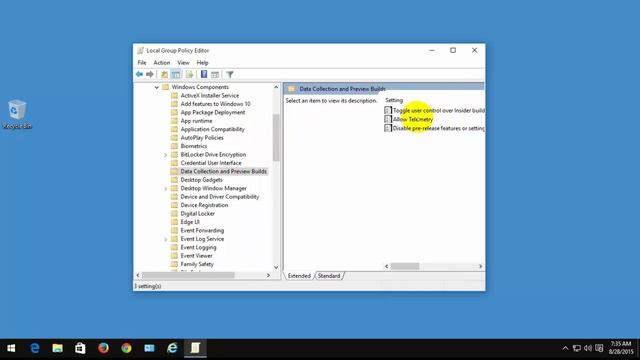Click the policy icon beside Toggle user control
The image size is (640, 360).
(388, 110)
